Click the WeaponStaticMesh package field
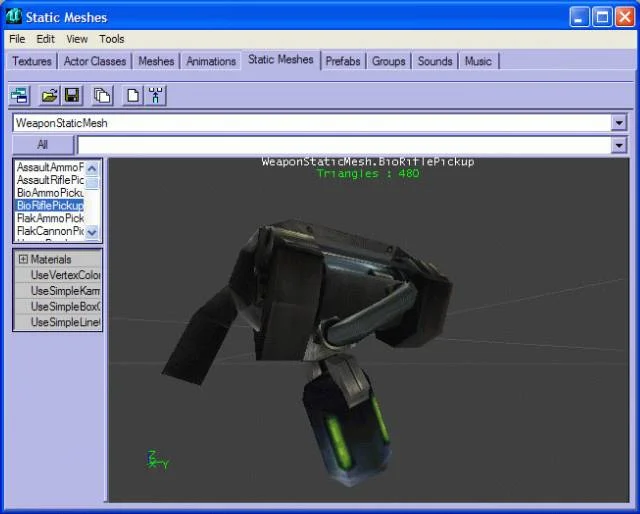 click(x=312, y=123)
